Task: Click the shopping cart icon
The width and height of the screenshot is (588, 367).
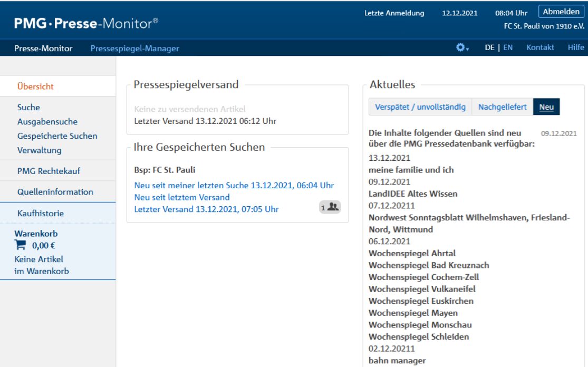Action: (x=20, y=245)
